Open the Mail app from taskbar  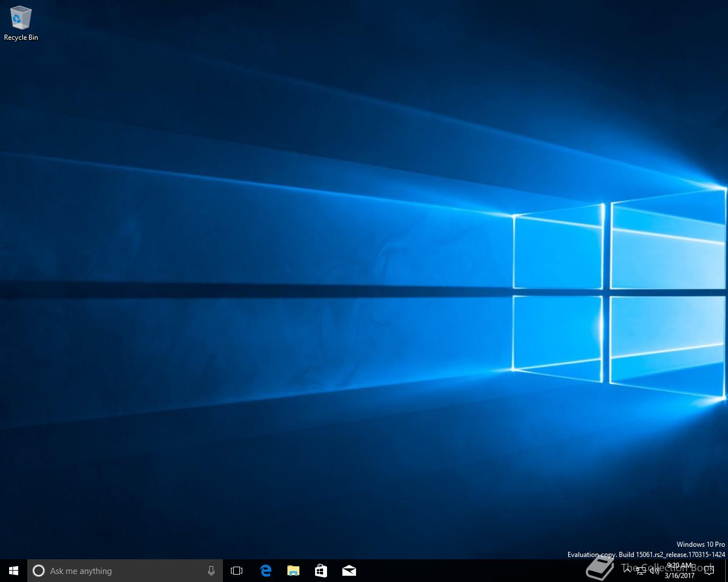coord(349,571)
